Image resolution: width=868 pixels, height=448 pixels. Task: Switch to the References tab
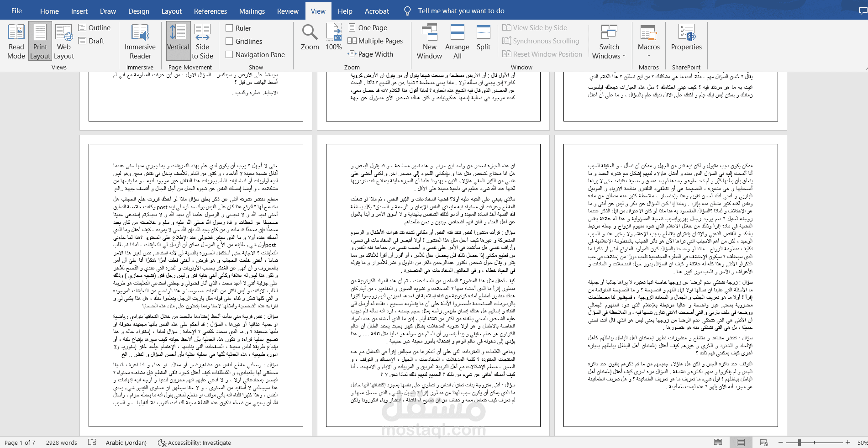click(210, 11)
